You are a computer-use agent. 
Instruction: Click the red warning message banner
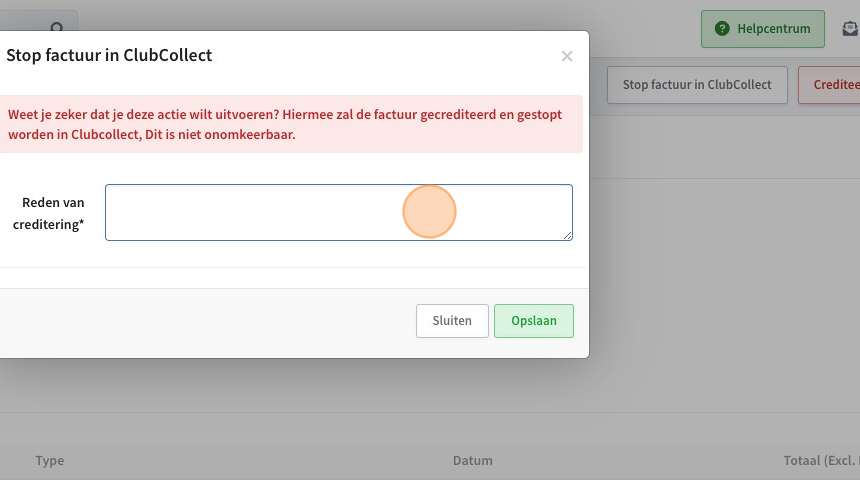[x=291, y=124]
